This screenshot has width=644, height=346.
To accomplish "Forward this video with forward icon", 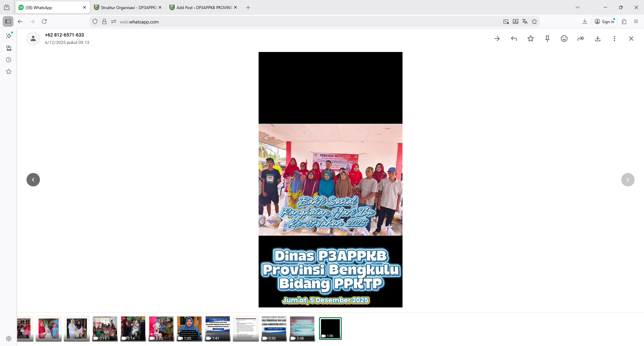I will tap(581, 39).
